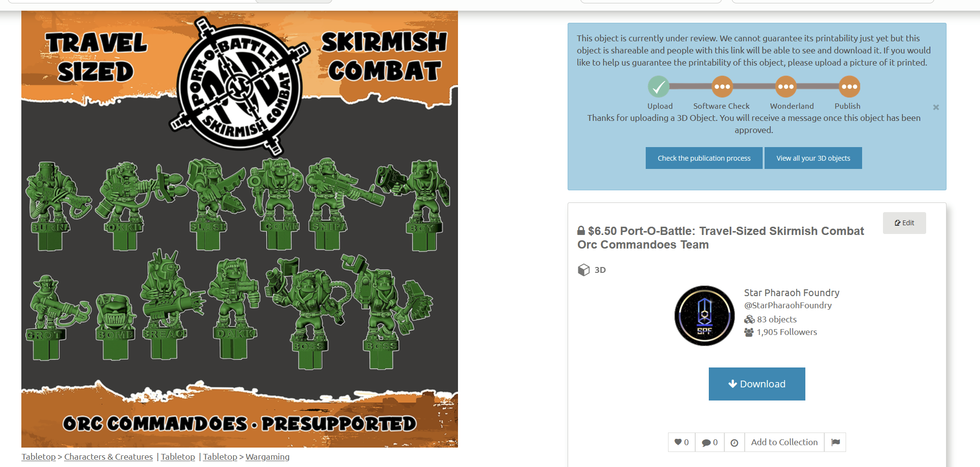The width and height of the screenshot is (980, 467).
Task: Click the Download button
Action: pyautogui.click(x=757, y=384)
